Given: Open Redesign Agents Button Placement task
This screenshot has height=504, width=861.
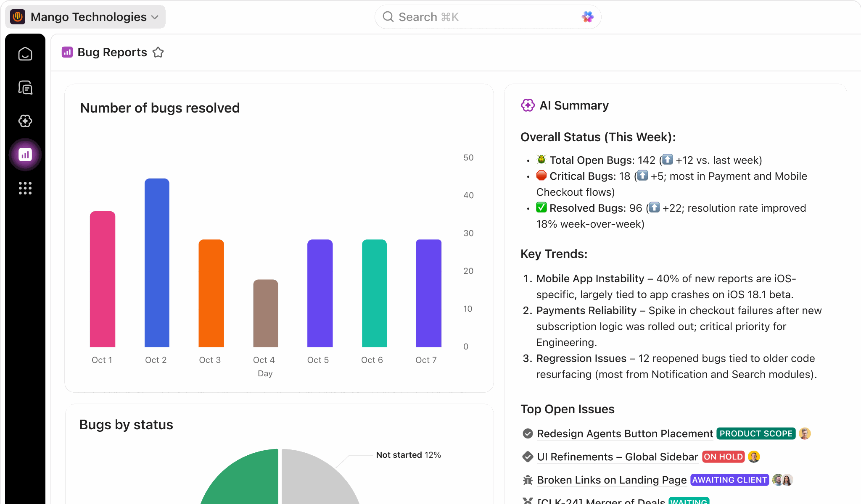Looking at the screenshot, I should 625,433.
